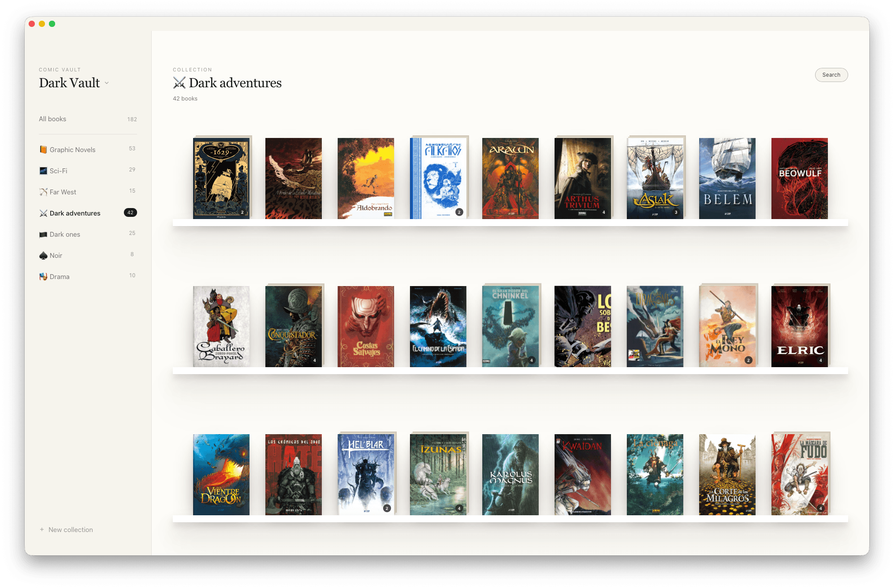Click the volume count badge on 1629

click(x=242, y=212)
